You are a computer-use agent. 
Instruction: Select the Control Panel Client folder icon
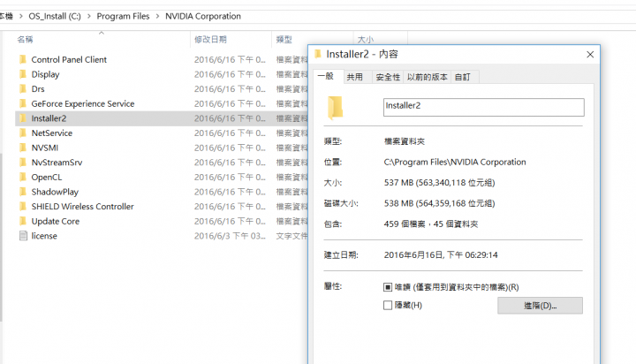pos(23,60)
